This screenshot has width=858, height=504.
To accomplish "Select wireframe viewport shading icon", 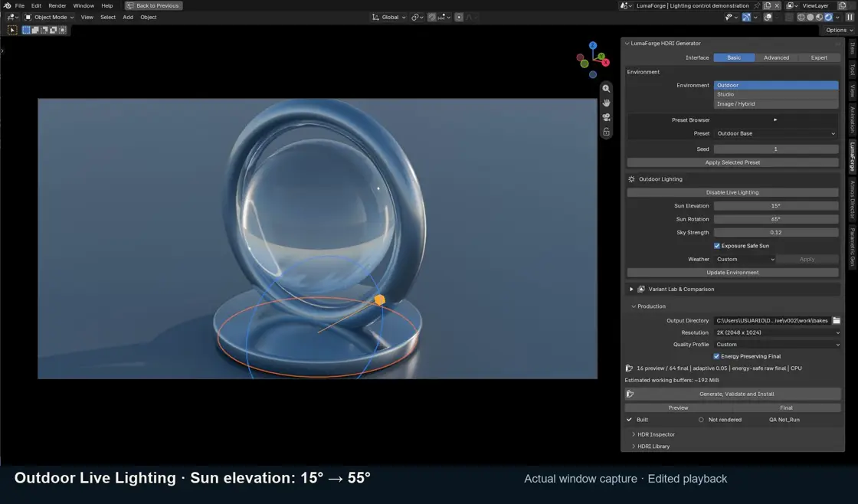I will tap(801, 17).
